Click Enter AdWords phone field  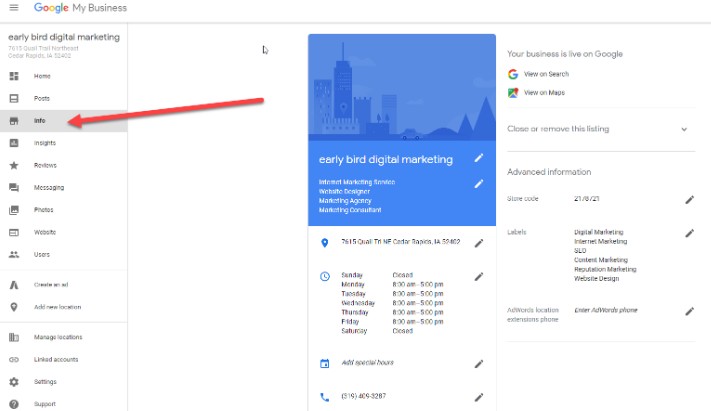(x=606, y=311)
